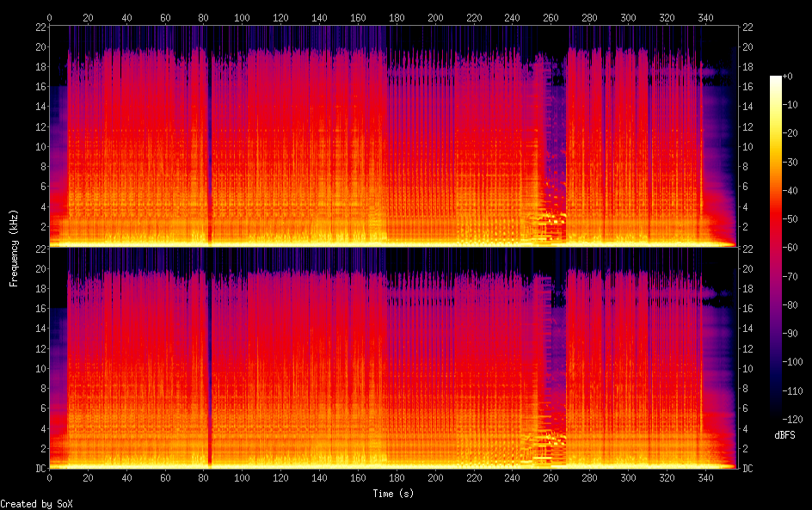Viewport: 812px width, 510px height.
Task: Click the bright white top of the color bar
Action: pos(776,79)
